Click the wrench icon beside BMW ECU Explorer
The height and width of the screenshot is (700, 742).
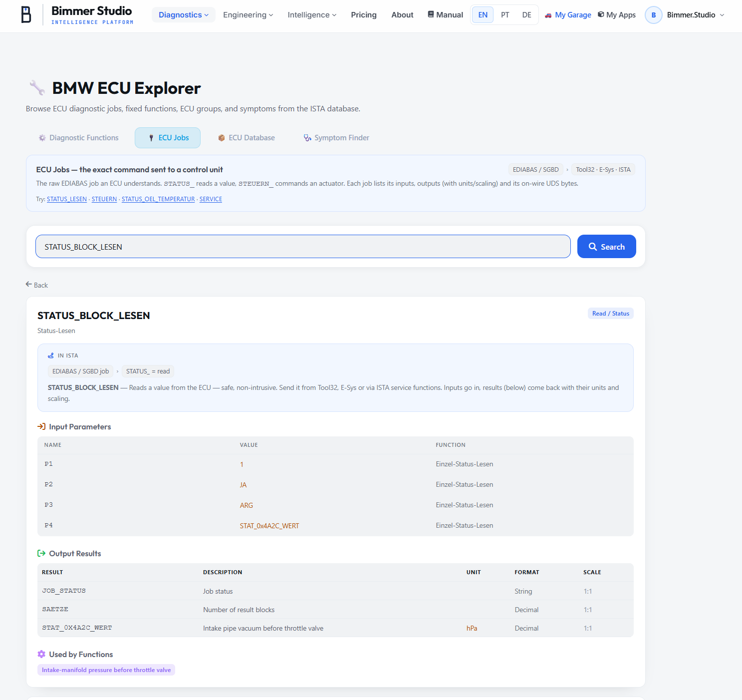[x=37, y=88]
